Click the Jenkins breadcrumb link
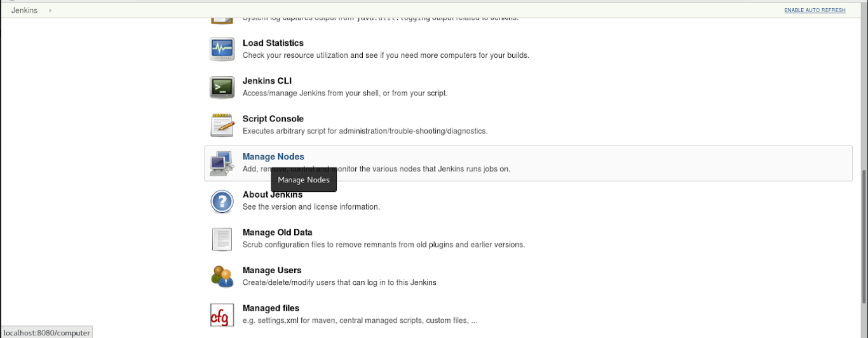868x338 pixels. (24, 10)
